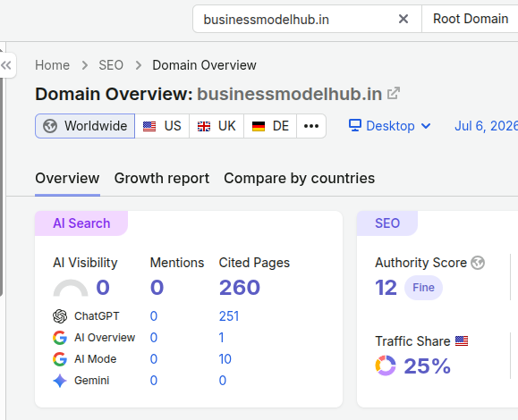Viewport: 518px width, 420px height.
Task: Open AI Overview mentions count 0
Action: (x=154, y=338)
